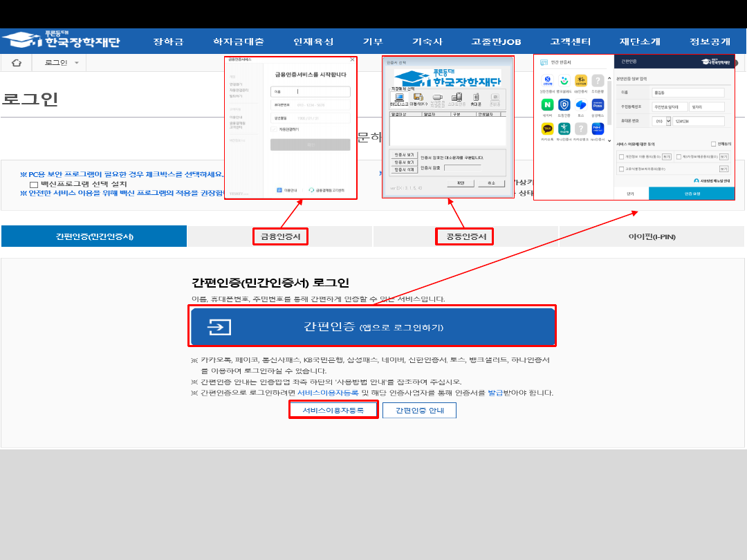747x560 pixels.
Task: Switch to 금융인증서 tab
Action: [x=280, y=236]
